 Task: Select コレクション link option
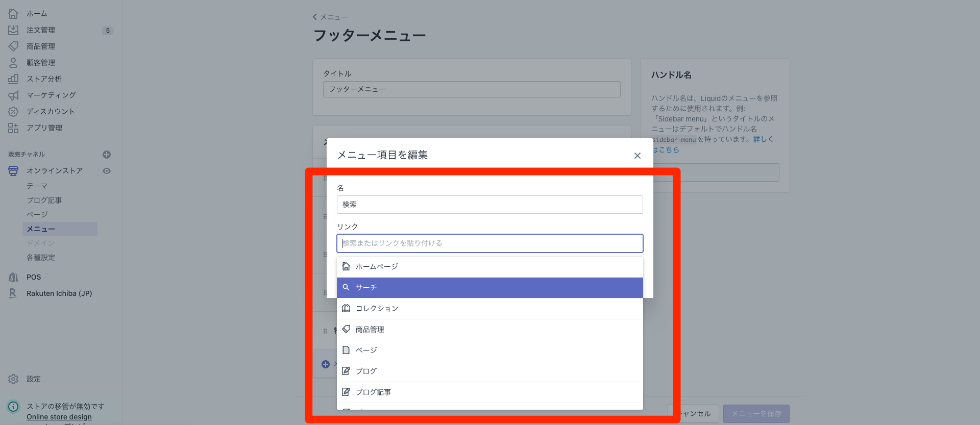(490, 309)
